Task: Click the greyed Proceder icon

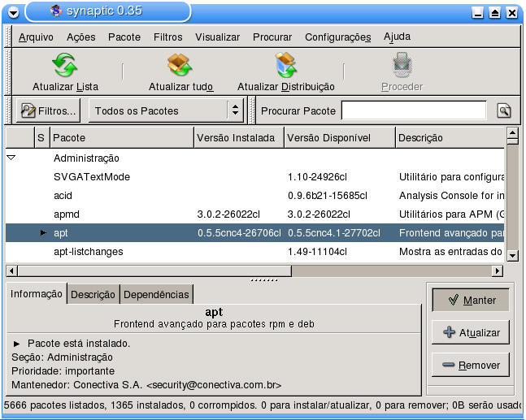Action: tap(402, 65)
